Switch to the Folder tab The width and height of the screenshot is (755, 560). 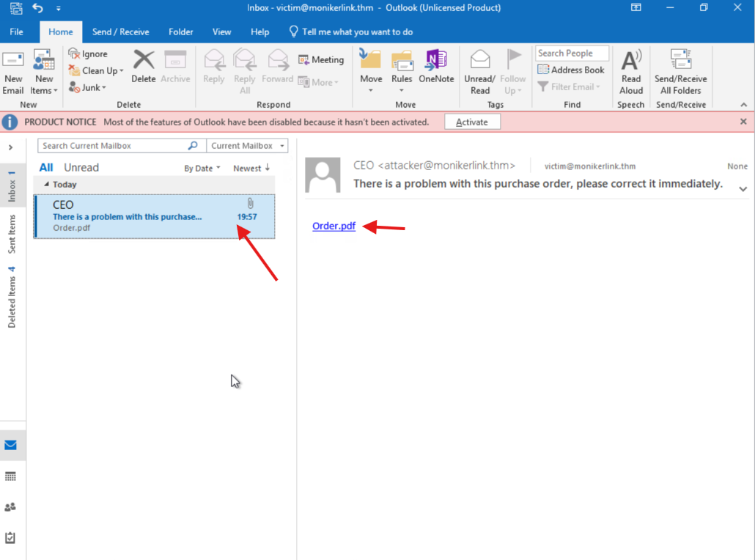(x=180, y=32)
